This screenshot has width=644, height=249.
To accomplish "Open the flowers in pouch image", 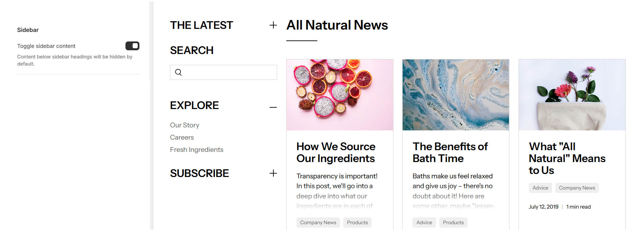I will (572, 95).
